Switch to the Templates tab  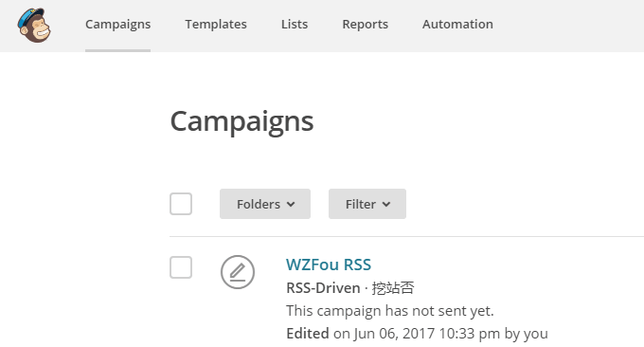pyautogui.click(x=216, y=25)
